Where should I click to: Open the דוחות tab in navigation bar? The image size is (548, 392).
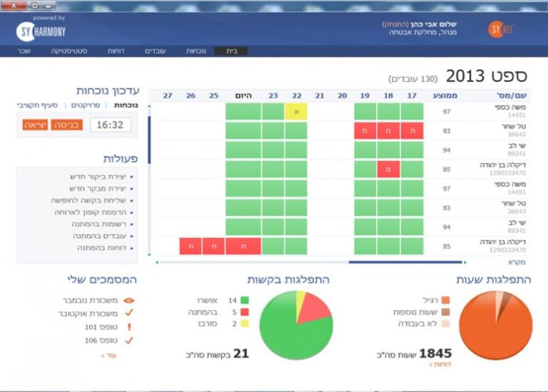[x=116, y=51]
